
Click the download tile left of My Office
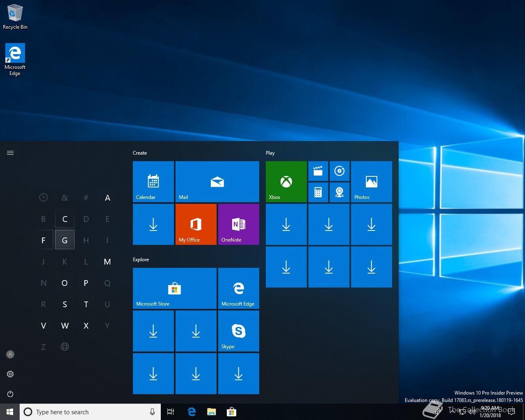[153, 224]
